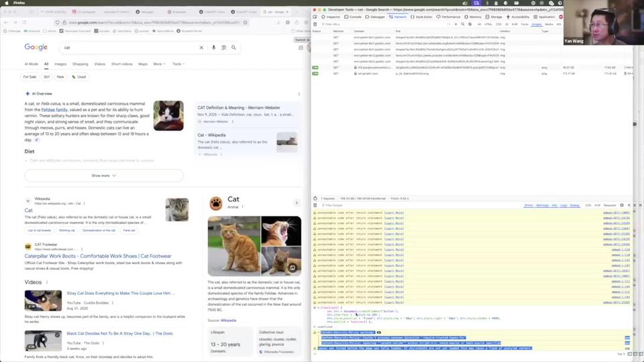
Task: Apply the Used filter chip
Action: (79, 76)
